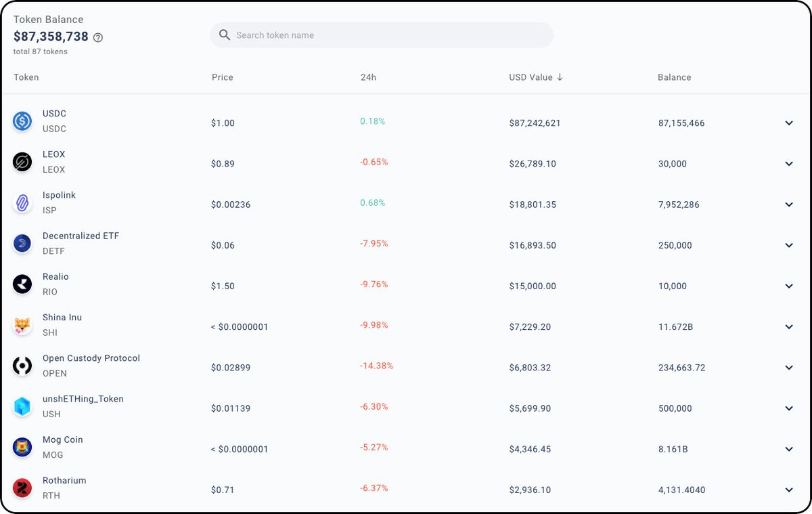Click the Ispolink token name
Screen dimensions: 812x514
[59, 195]
